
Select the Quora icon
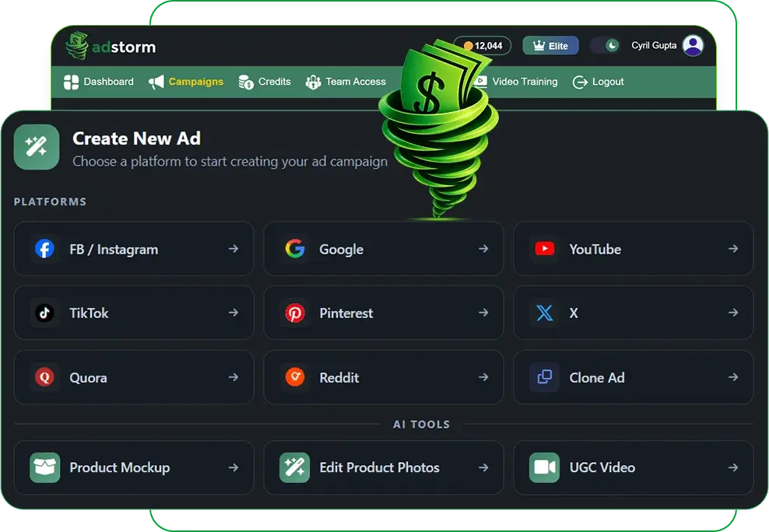[44, 376]
